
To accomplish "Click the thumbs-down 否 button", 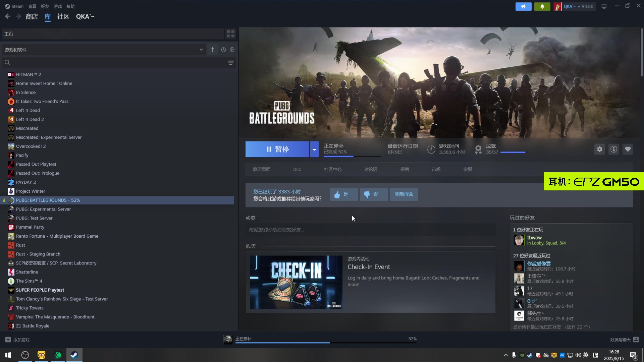I will coord(374,194).
